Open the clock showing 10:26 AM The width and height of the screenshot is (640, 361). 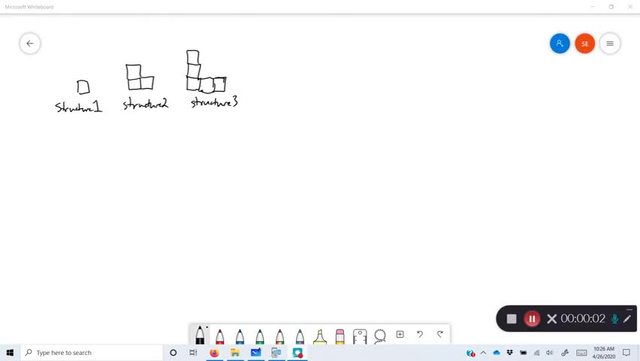[604, 352]
